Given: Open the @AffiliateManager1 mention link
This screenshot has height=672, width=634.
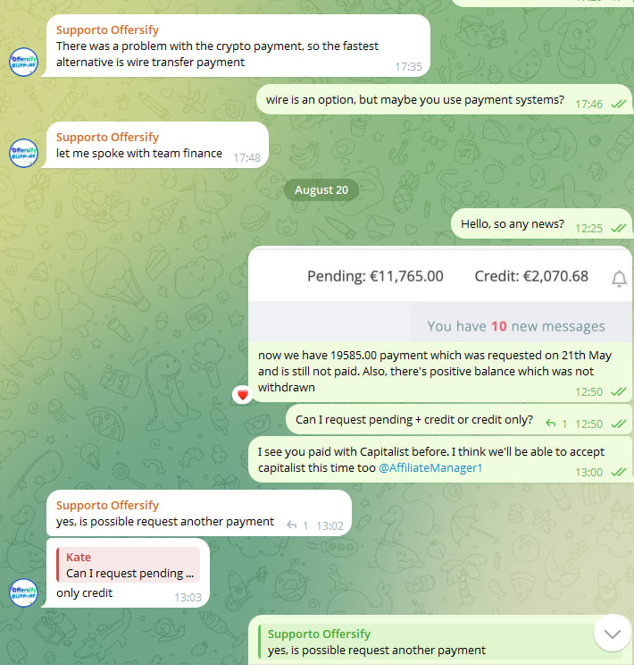Looking at the screenshot, I should tap(430, 468).
